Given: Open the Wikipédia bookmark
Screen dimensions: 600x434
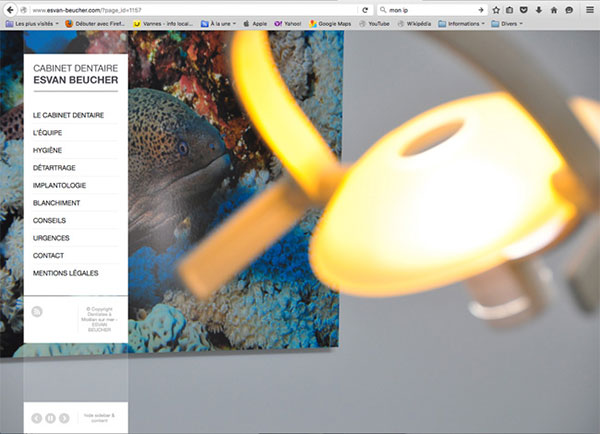Looking at the screenshot, I should tap(414, 24).
